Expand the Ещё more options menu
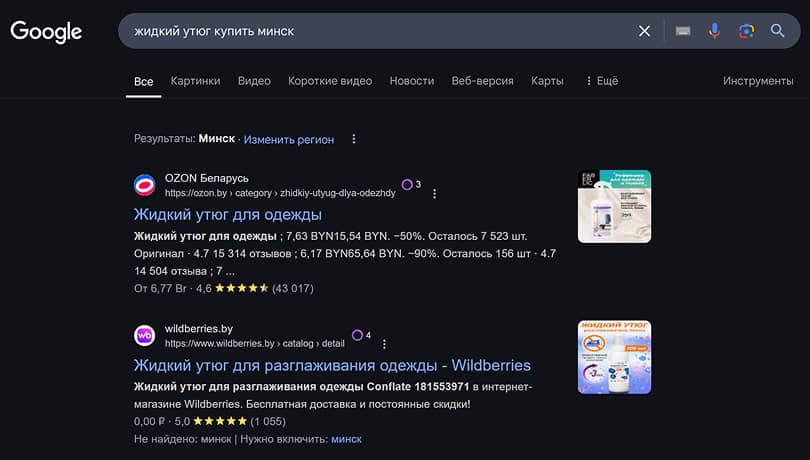Screen dimensions: 810x460 602,81
